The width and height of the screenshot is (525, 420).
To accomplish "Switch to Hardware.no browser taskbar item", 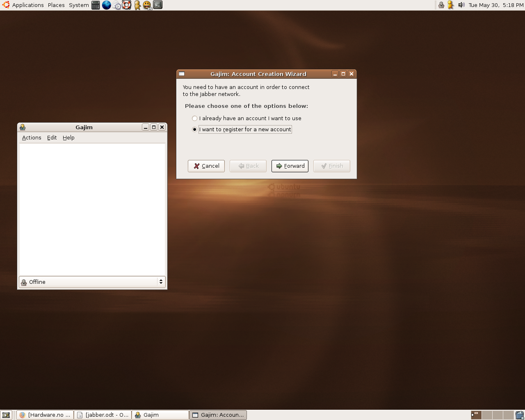I will [45, 415].
